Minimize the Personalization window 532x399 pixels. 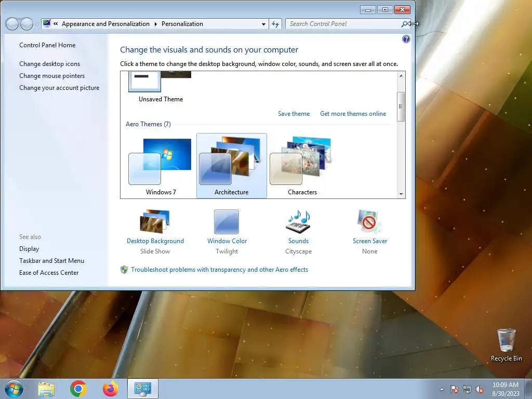click(x=368, y=10)
